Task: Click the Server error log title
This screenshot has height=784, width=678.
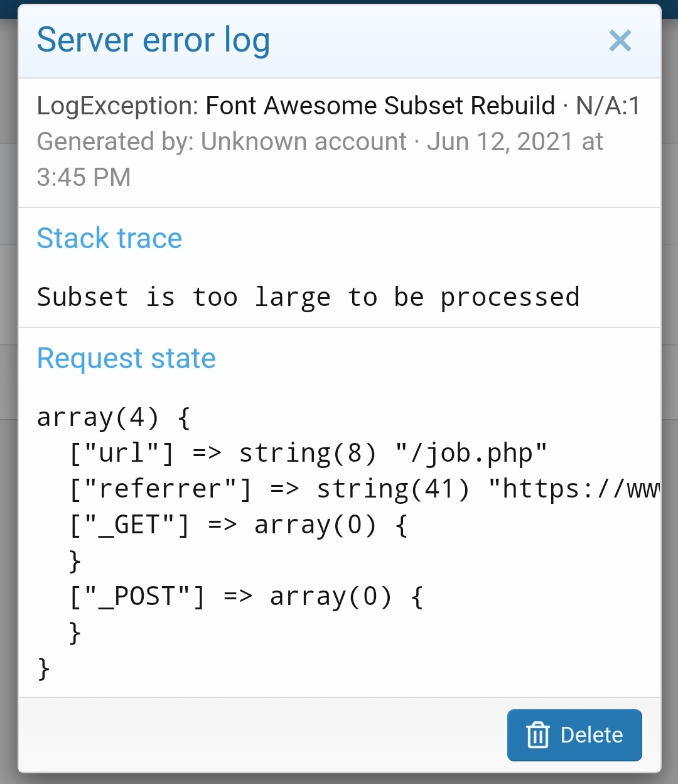Action: (x=153, y=40)
